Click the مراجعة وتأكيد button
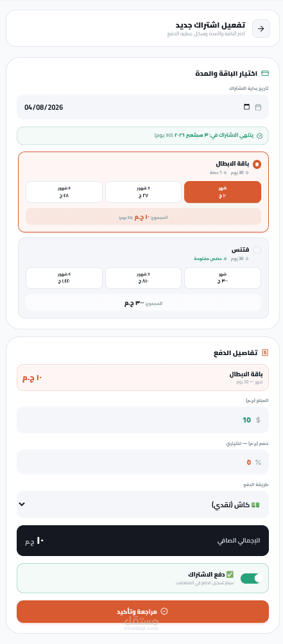 pos(142,611)
